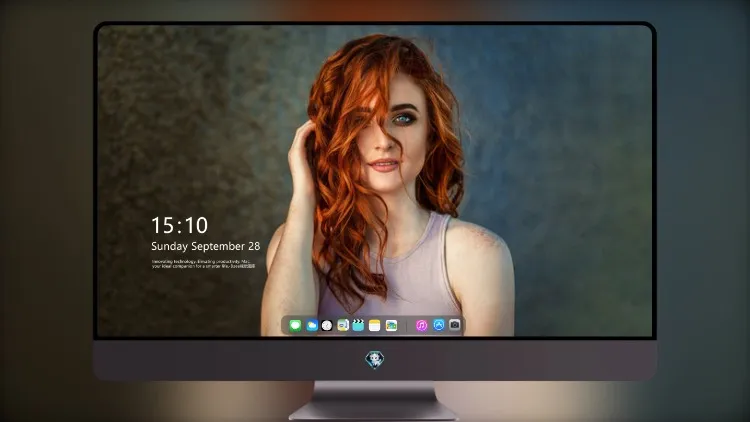The height and width of the screenshot is (422, 750).
Task: Click the 15:10 clock widget
Action: [x=180, y=225]
